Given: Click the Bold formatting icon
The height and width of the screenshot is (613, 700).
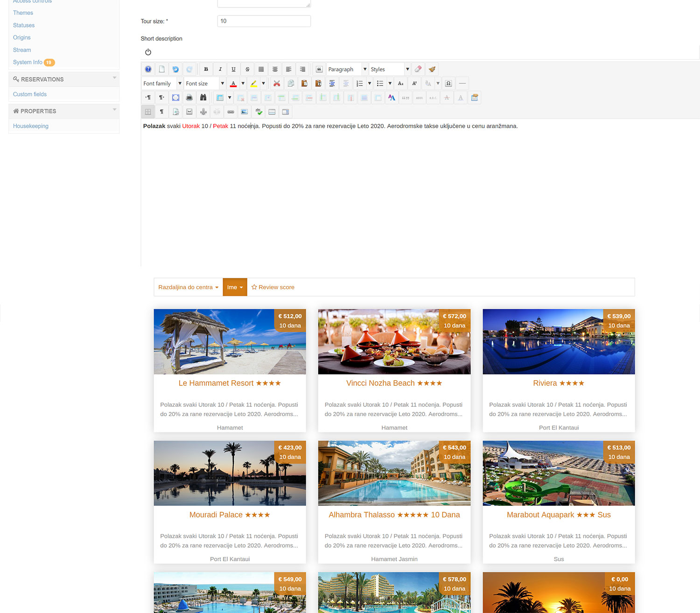Looking at the screenshot, I should click(x=206, y=70).
